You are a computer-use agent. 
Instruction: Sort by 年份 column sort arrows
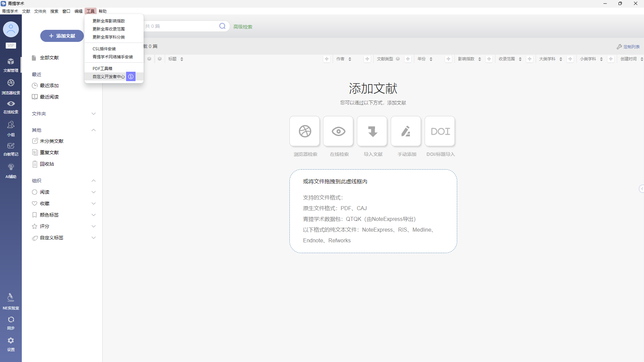tap(431, 59)
